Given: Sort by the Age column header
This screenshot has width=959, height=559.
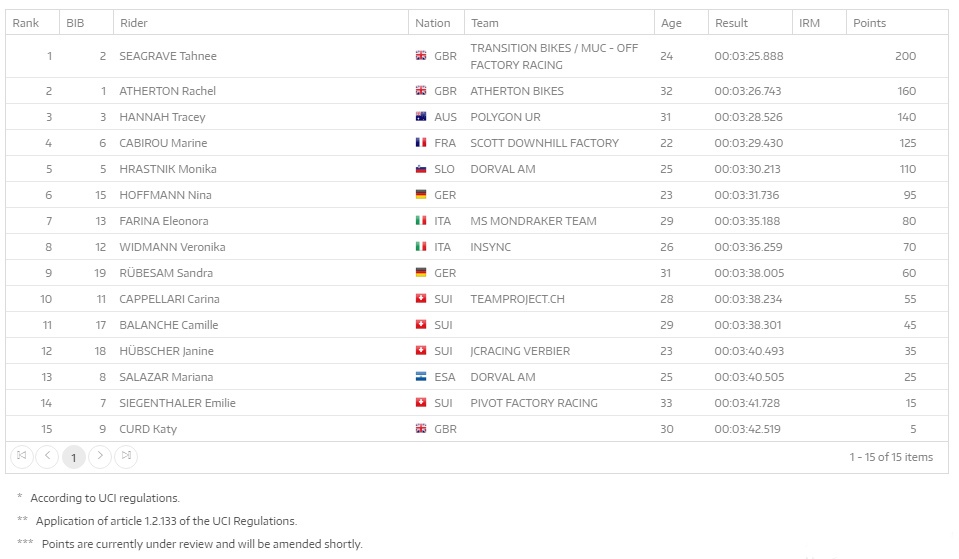Looking at the screenshot, I should coord(671,23).
